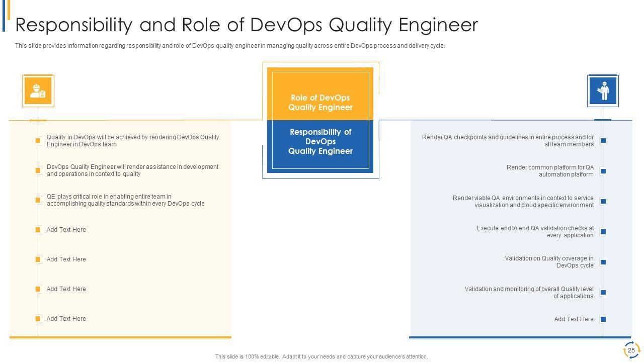Viewport: 644px width, 362px height.
Task: Select the blue bullet next to "Execute end to end QA validation"
Action: [603, 232]
